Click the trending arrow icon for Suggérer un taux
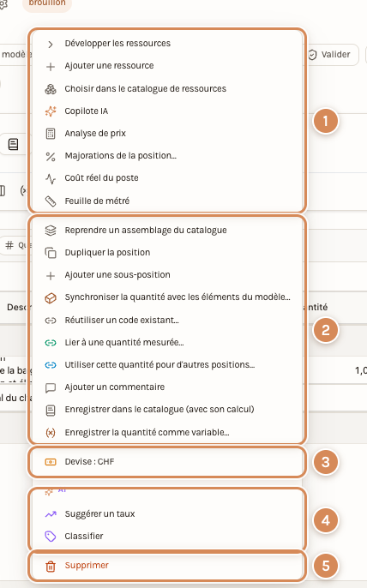Image resolution: width=367 pixels, height=588 pixels. (x=51, y=514)
